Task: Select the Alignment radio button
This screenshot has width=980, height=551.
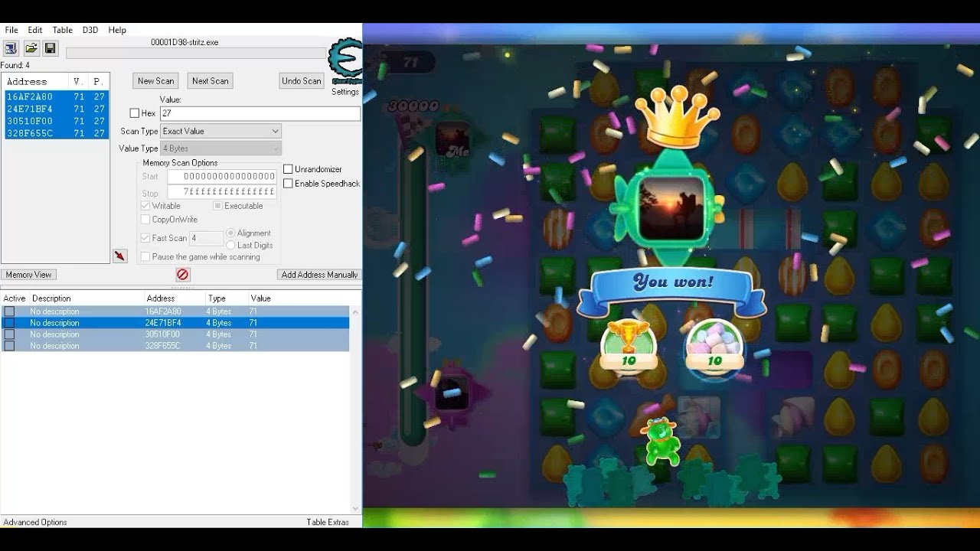Action: click(230, 233)
